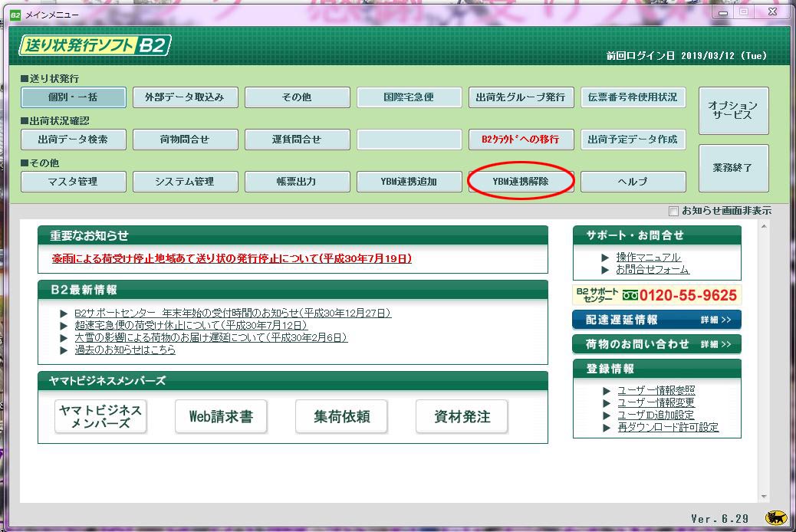
Task: Open 操作マニュアル link
Action: point(648,258)
